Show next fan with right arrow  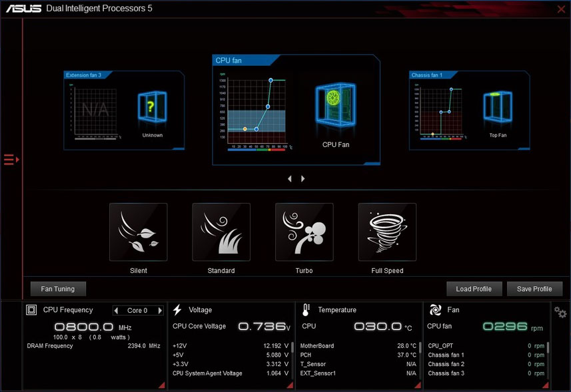coord(302,178)
